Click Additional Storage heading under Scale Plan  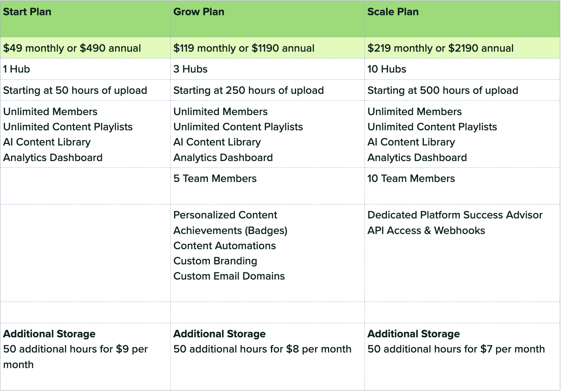coord(414,334)
